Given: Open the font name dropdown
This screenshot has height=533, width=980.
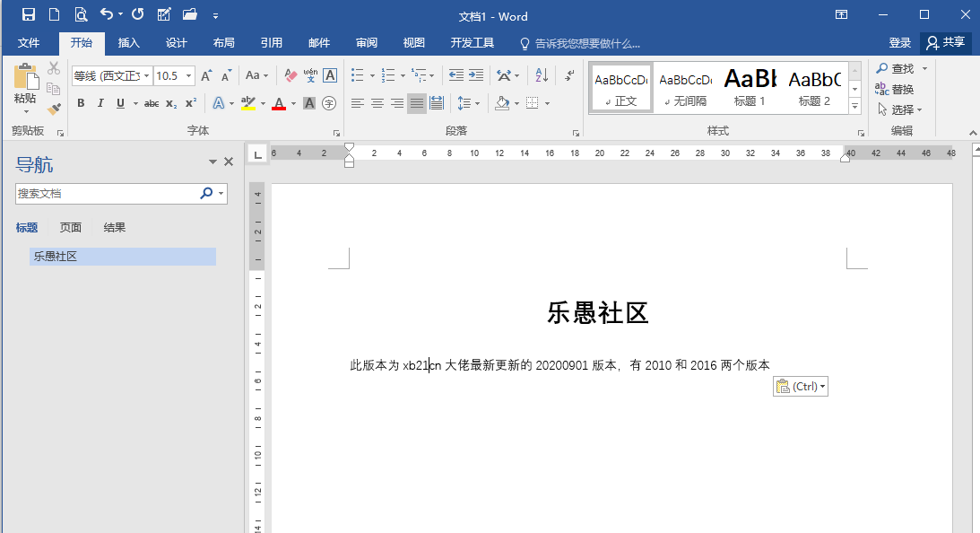Looking at the screenshot, I should pos(146,75).
